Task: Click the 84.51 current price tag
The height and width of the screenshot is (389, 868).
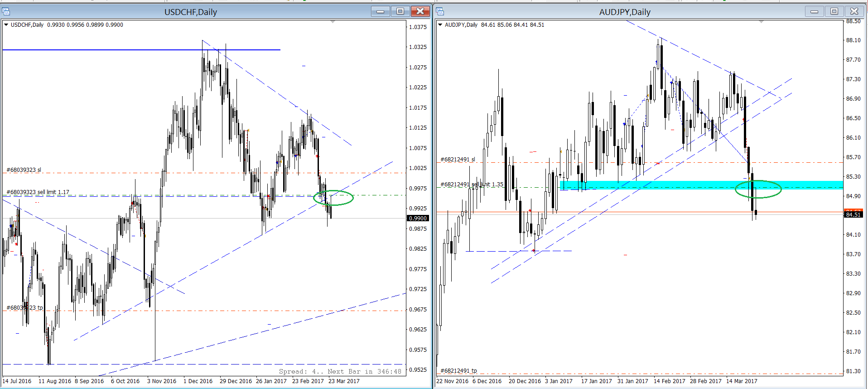Action: (854, 214)
